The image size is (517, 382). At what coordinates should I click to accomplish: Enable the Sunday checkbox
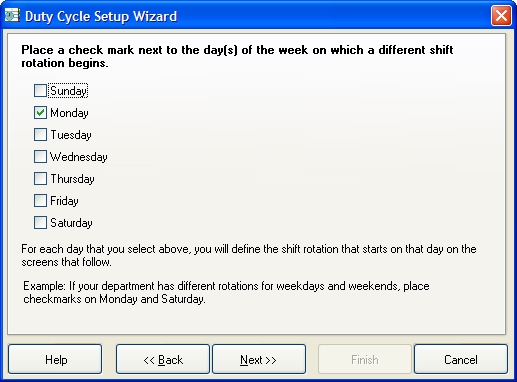[40, 91]
